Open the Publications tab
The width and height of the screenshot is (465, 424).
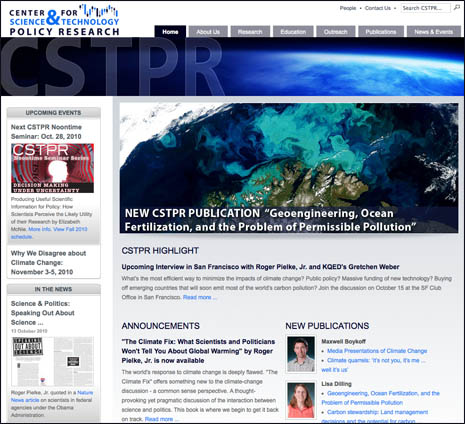point(381,32)
